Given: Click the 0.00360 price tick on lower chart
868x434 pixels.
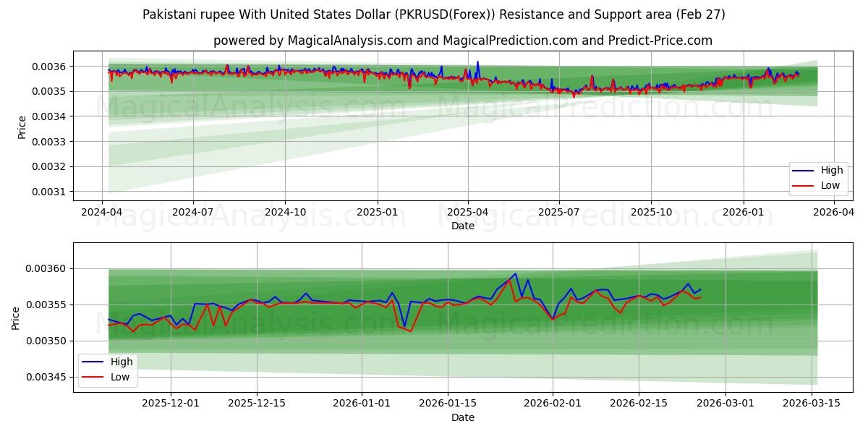Looking at the screenshot, I should pyautogui.click(x=46, y=268).
